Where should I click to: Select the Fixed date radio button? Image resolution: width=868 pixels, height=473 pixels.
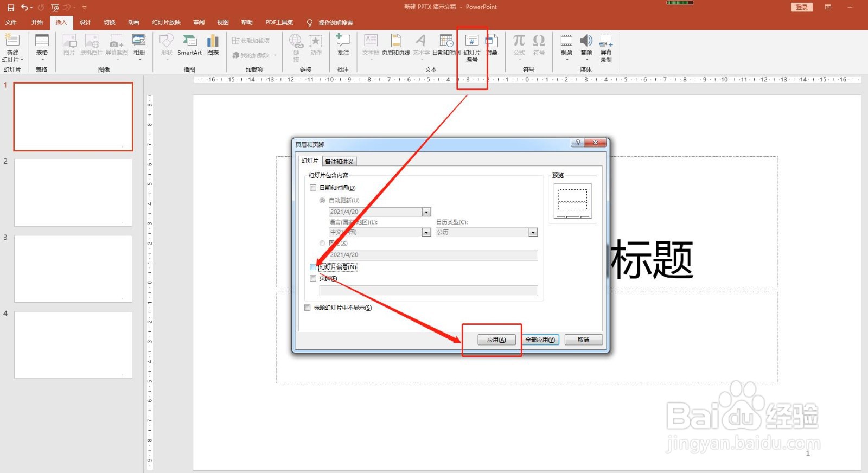coord(322,244)
